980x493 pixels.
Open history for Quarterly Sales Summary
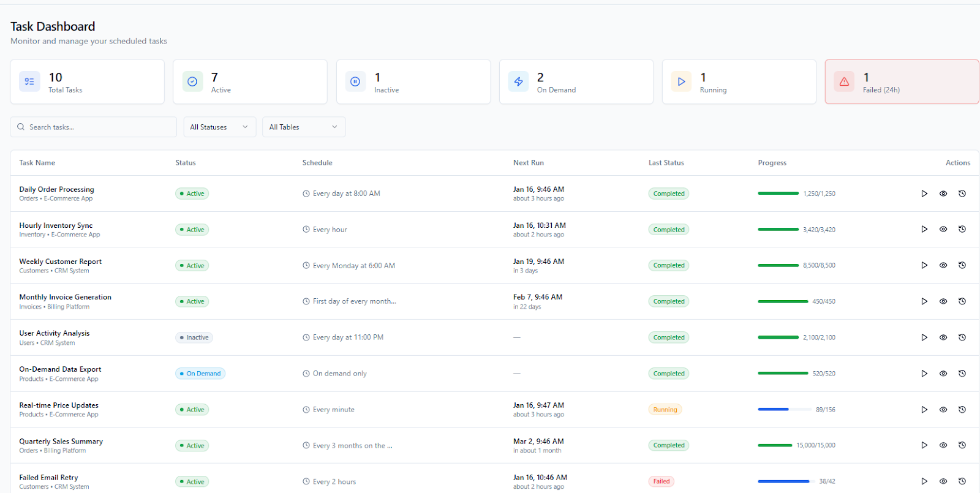tap(962, 445)
